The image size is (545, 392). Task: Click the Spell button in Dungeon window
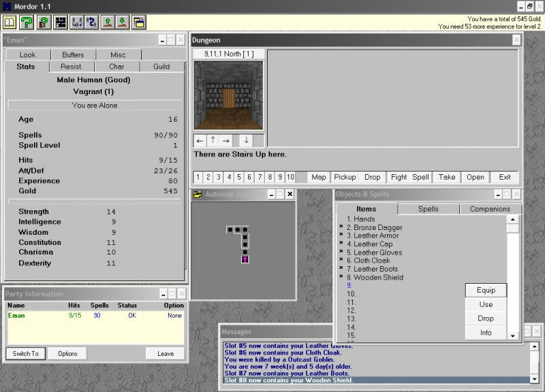coord(420,177)
